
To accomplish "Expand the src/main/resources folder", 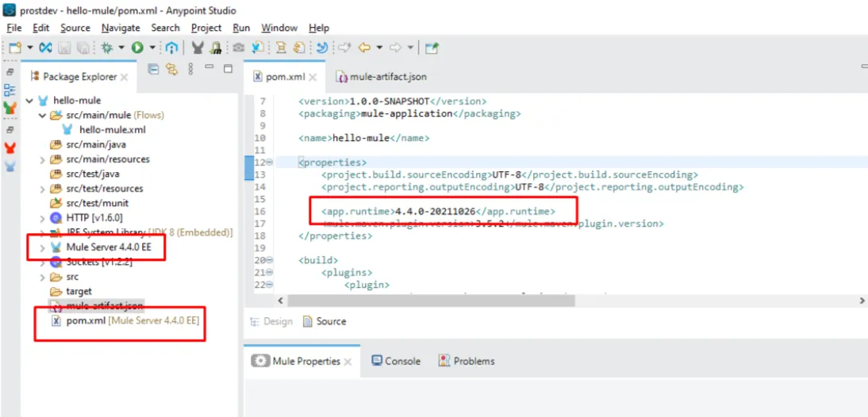I will point(42,159).
